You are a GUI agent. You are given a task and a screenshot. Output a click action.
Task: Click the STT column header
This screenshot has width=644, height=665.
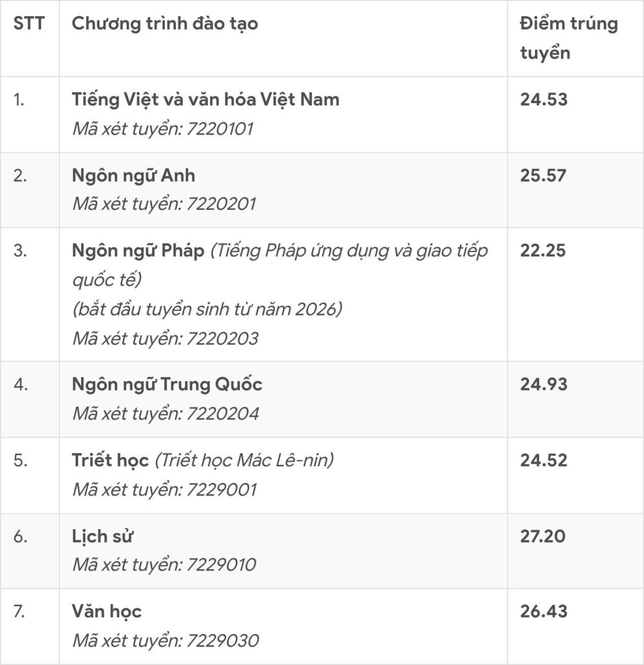pyautogui.click(x=29, y=23)
